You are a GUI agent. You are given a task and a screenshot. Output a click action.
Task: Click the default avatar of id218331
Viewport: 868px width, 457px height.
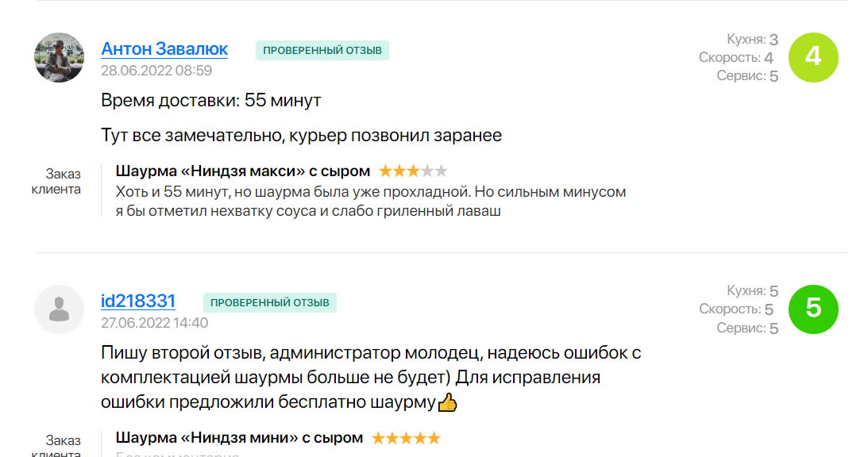point(60,309)
